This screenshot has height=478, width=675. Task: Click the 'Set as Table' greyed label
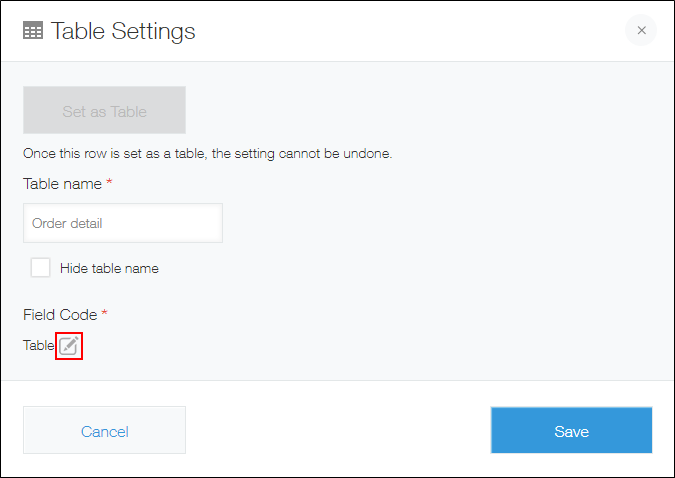[x=104, y=111]
